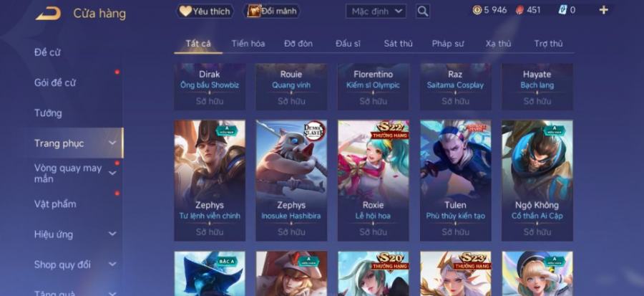Toggle the Yêu thích heart filter
Viewport: 644px width, 296px height.
(x=205, y=11)
